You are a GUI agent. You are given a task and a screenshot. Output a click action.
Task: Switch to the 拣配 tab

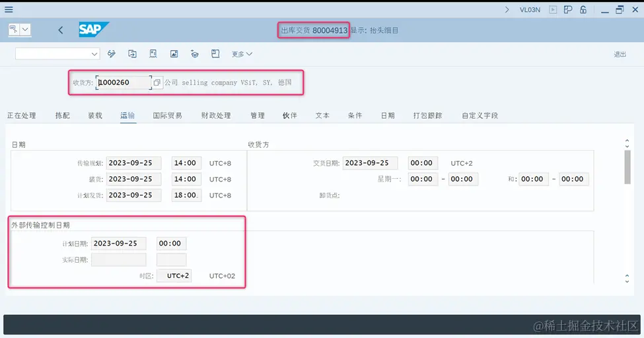click(x=63, y=116)
